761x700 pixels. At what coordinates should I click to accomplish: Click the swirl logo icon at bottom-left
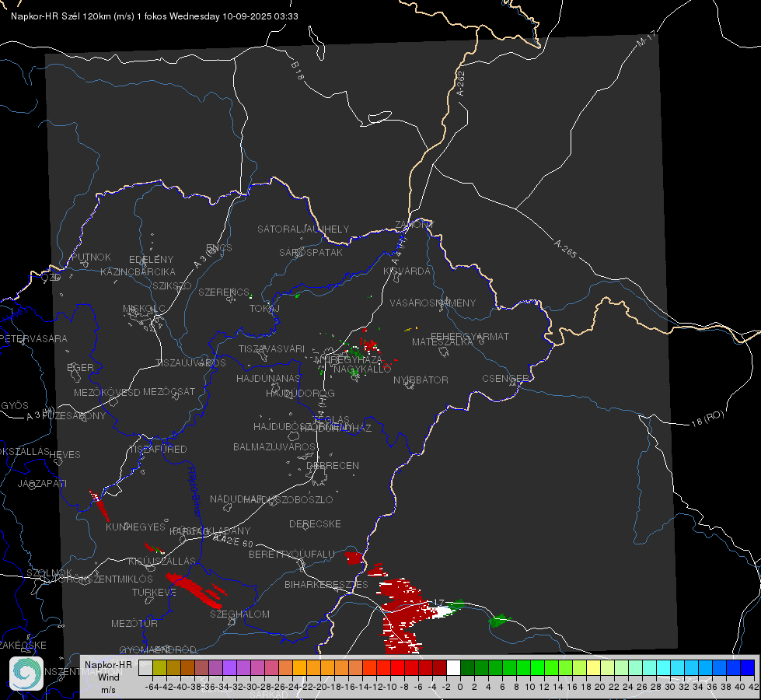click(26, 674)
